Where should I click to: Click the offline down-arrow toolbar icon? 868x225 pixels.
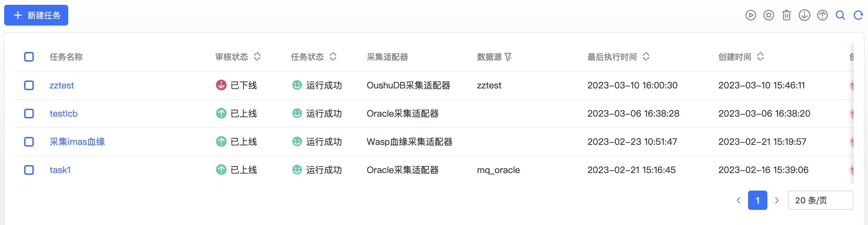coord(804,15)
